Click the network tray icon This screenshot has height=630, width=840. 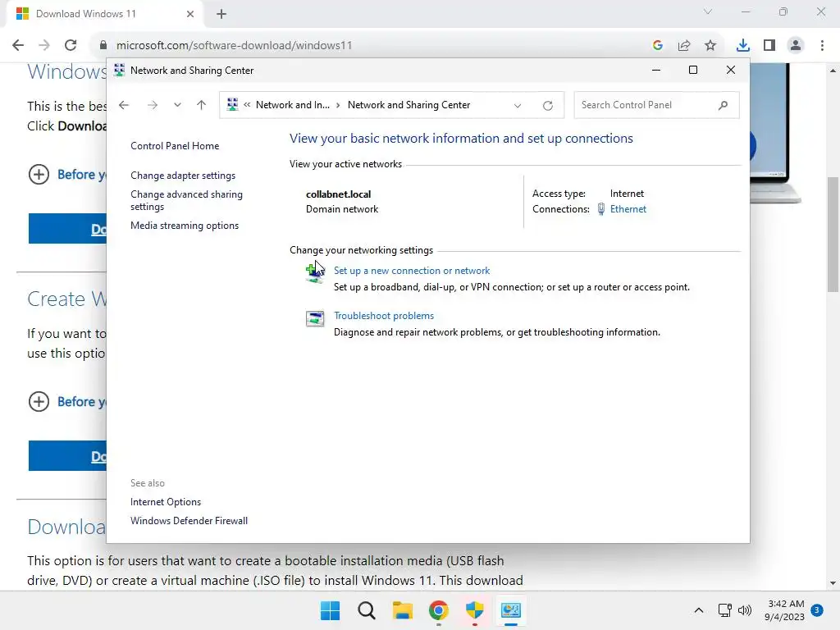[725, 610]
